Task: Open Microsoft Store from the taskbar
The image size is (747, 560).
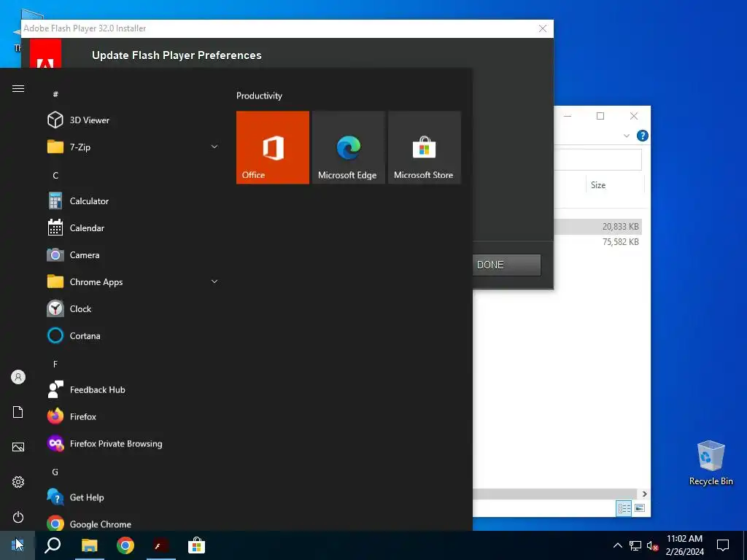Action: (196, 545)
